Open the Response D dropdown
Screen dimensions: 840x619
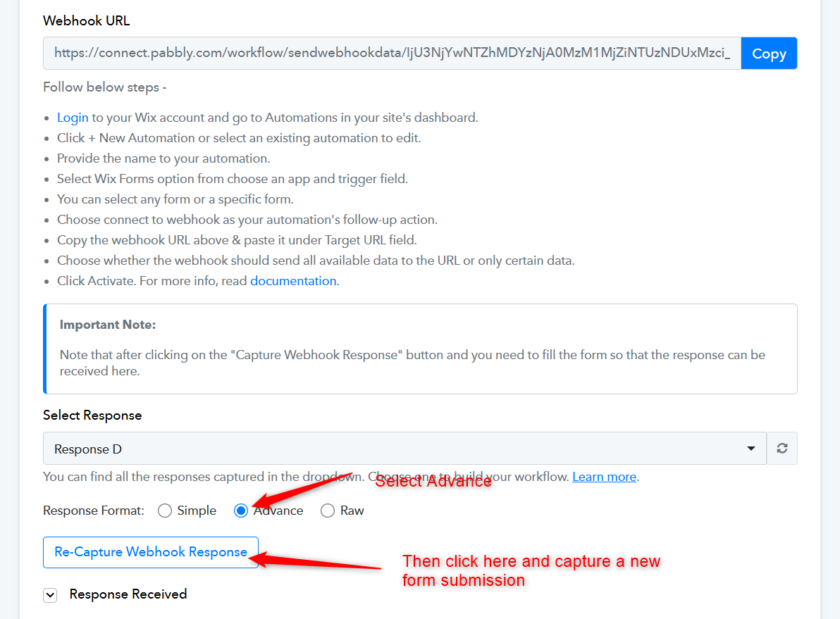[x=404, y=449]
